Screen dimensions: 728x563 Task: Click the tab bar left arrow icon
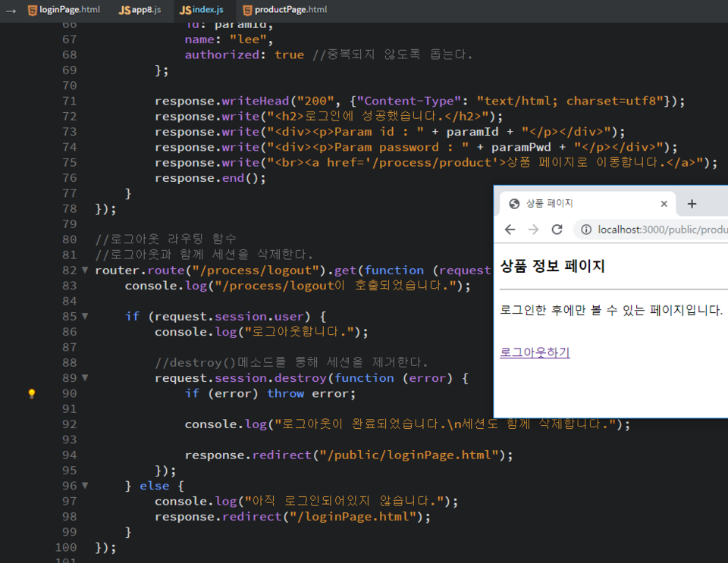11,10
